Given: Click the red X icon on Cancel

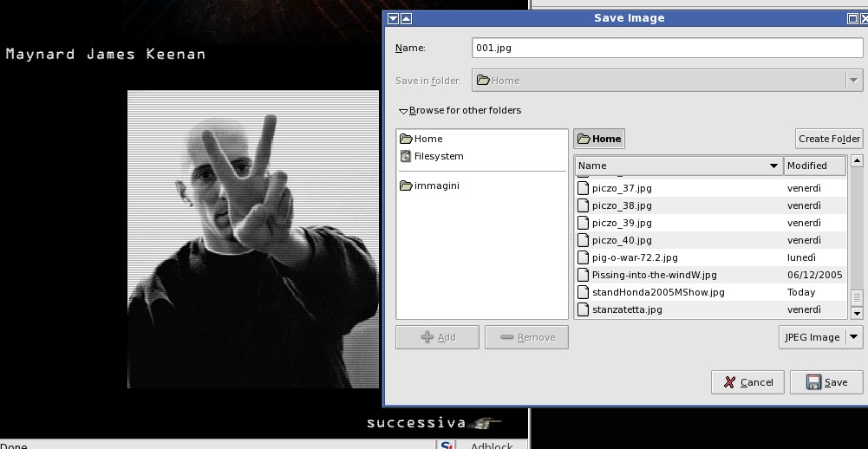Looking at the screenshot, I should coord(729,382).
